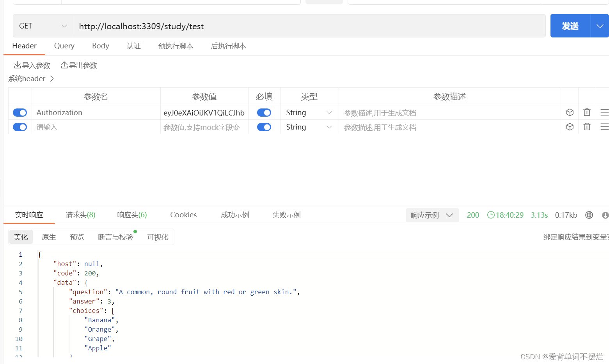Open the 认证 tab

pos(134,46)
